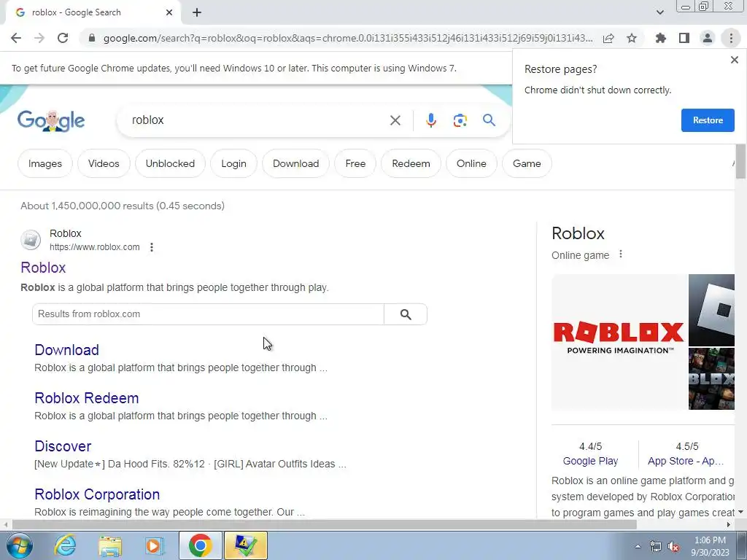747x560 pixels.
Task: Open the Roblox Redeem sitelink
Action: [87, 398]
